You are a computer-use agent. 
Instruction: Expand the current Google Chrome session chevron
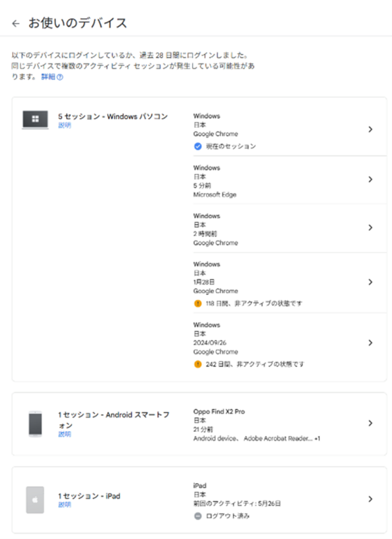[x=370, y=129]
